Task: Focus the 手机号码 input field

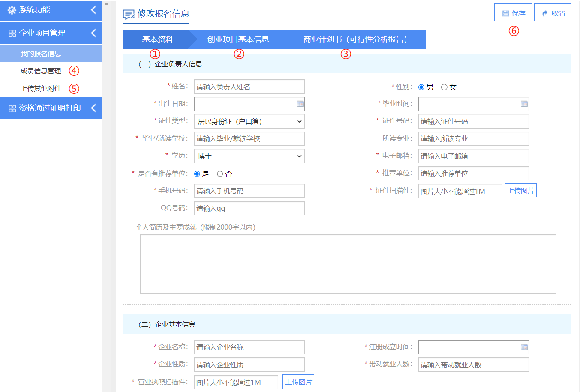Action: [x=249, y=191]
